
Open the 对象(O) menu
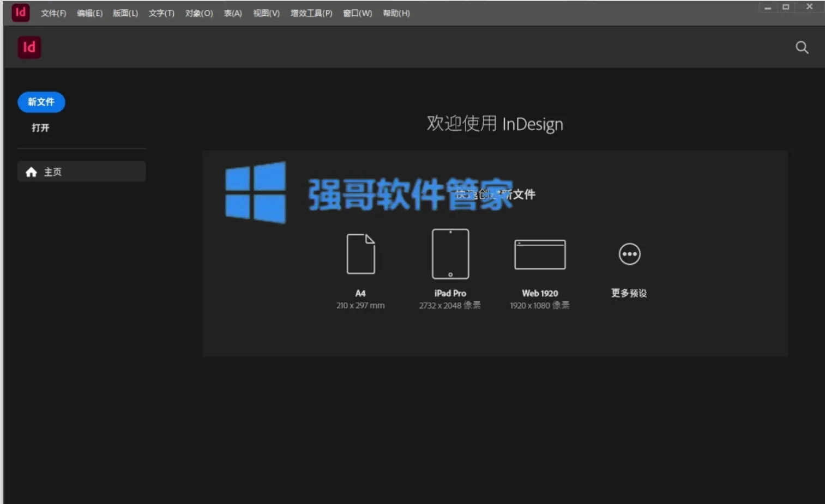(x=199, y=13)
